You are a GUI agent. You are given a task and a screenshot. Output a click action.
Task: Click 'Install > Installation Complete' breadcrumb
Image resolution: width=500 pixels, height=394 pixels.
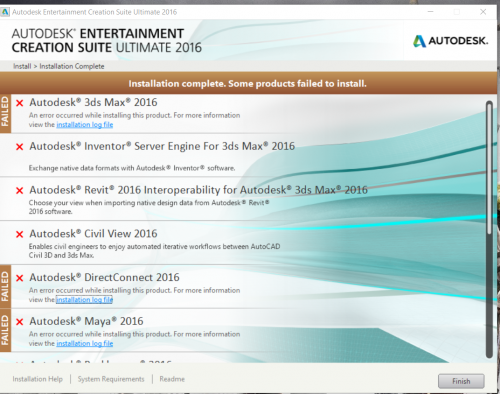59,66
